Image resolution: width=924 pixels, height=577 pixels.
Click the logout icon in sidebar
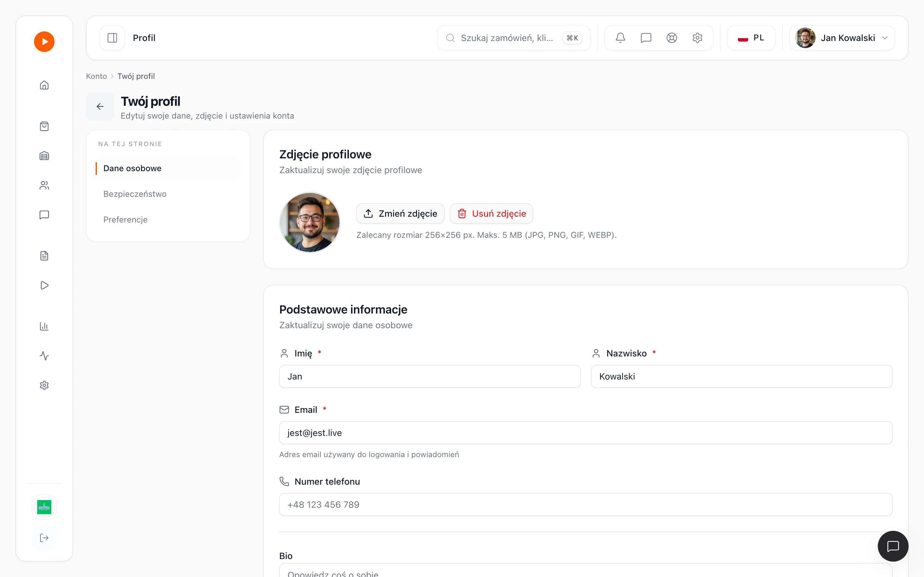pos(44,538)
